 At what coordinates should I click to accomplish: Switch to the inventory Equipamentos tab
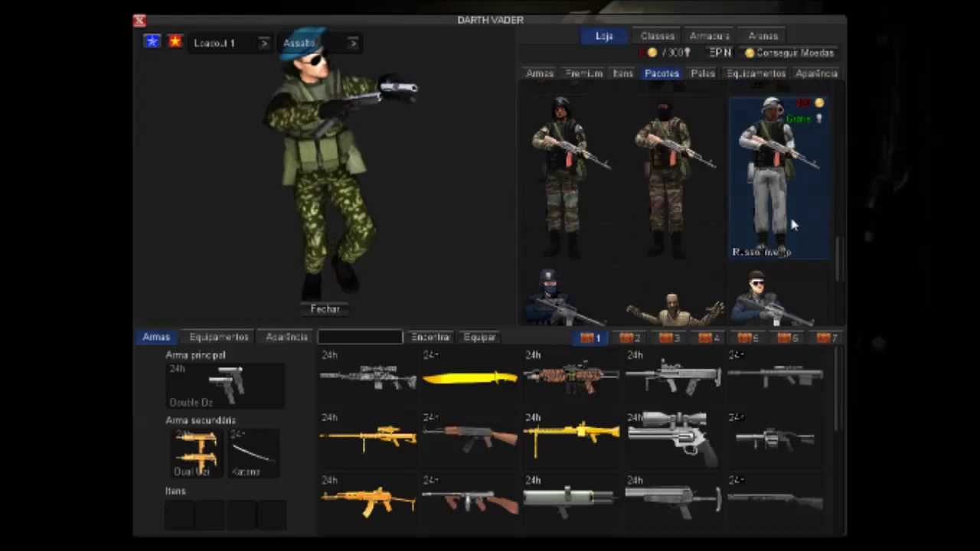(x=219, y=337)
